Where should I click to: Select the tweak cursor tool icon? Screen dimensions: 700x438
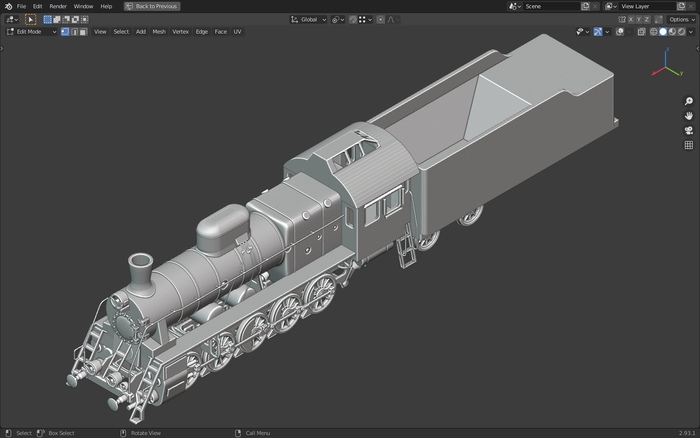[30, 19]
